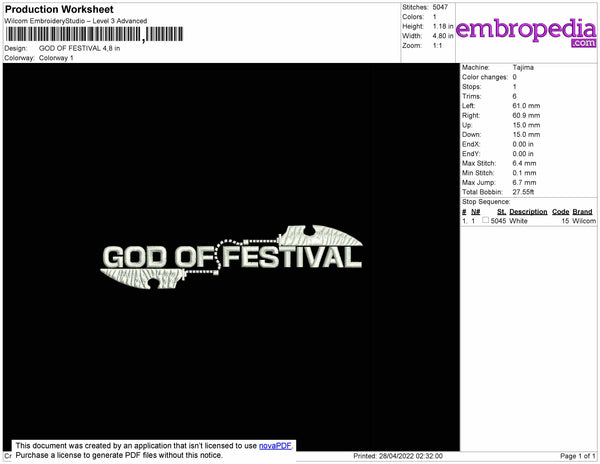Click the 'Production Worksheet' heading
Screen dimensions: 600x464
[59, 9]
